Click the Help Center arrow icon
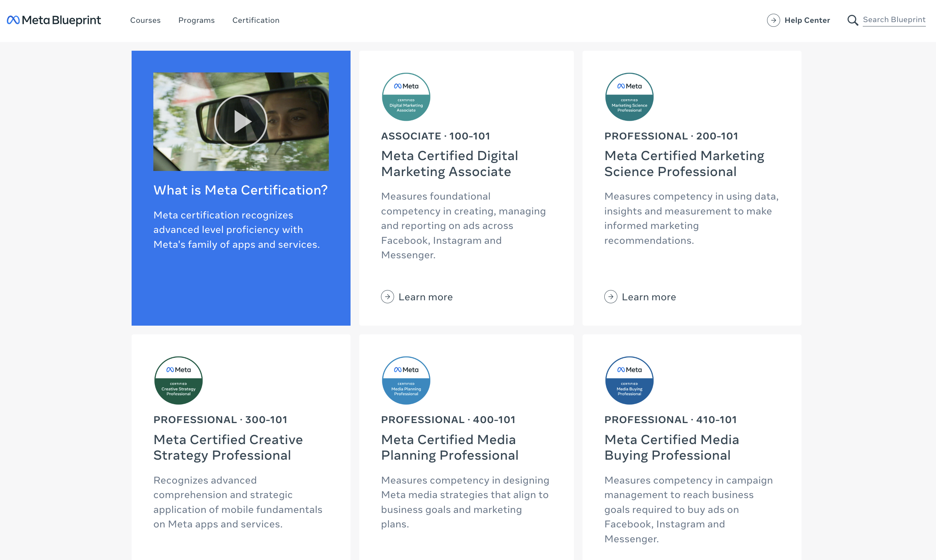936x560 pixels. pos(773,20)
